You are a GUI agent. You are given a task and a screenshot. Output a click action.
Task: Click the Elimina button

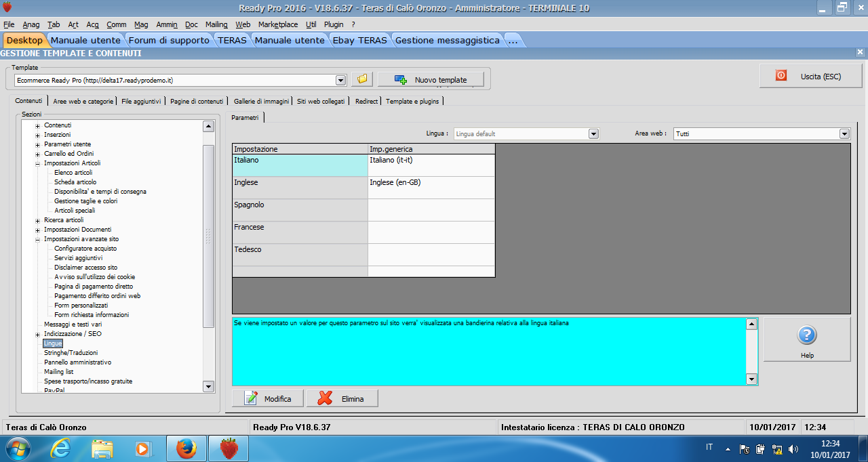point(342,398)
